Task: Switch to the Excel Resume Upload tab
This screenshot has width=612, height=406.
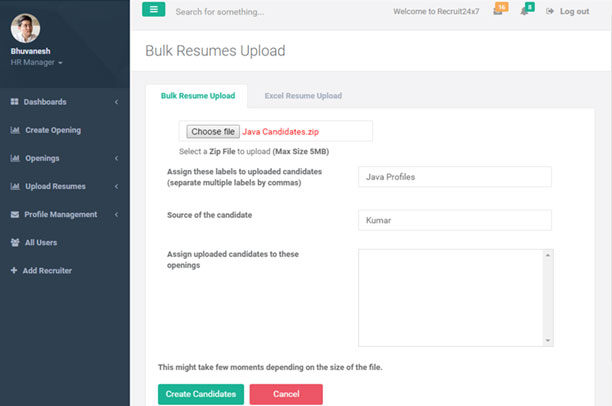Action: coord(303,96)
